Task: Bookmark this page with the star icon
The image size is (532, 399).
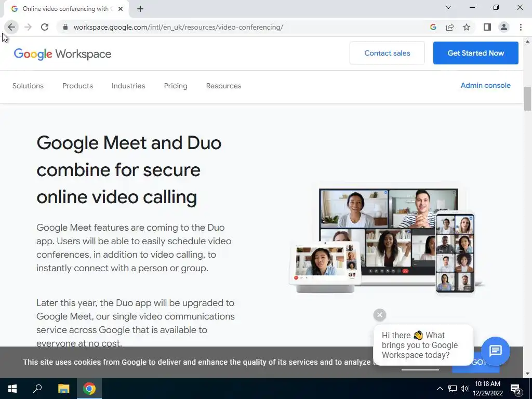Action: tap(467, 27)
